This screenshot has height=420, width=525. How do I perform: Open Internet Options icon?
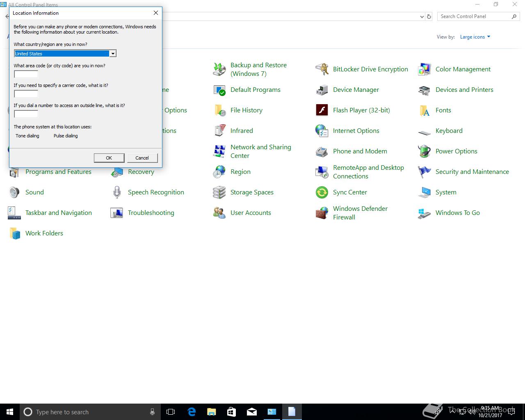coord(322,131)
